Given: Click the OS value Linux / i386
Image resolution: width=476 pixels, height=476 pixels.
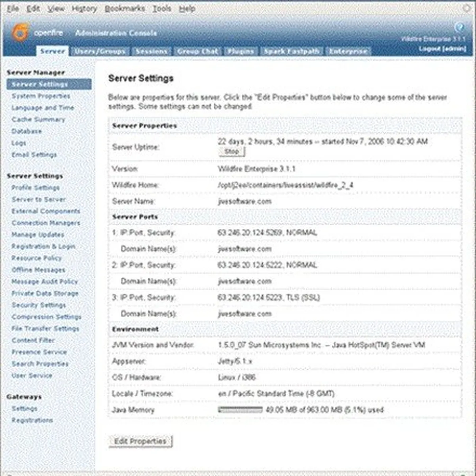Looking at the screenshot, I should click(237, 377).
